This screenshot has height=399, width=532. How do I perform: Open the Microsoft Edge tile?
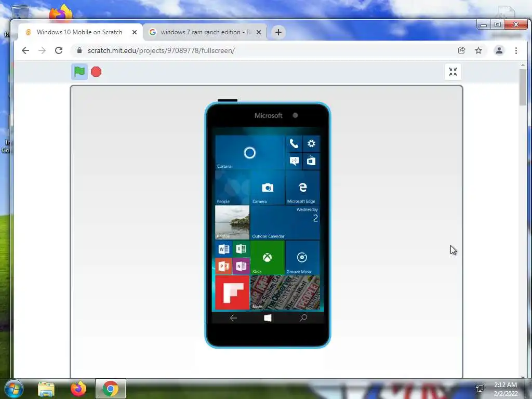[x=303, y=187]
